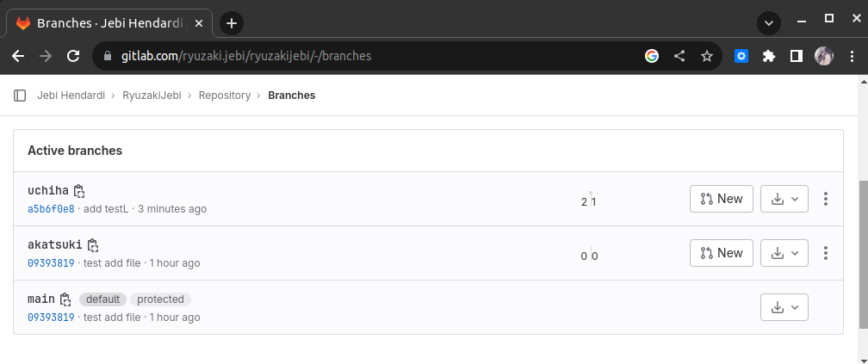This screenshot has width=868, height=364.
Task: Bookmark this page with star icon
Action: coord(707,56)
